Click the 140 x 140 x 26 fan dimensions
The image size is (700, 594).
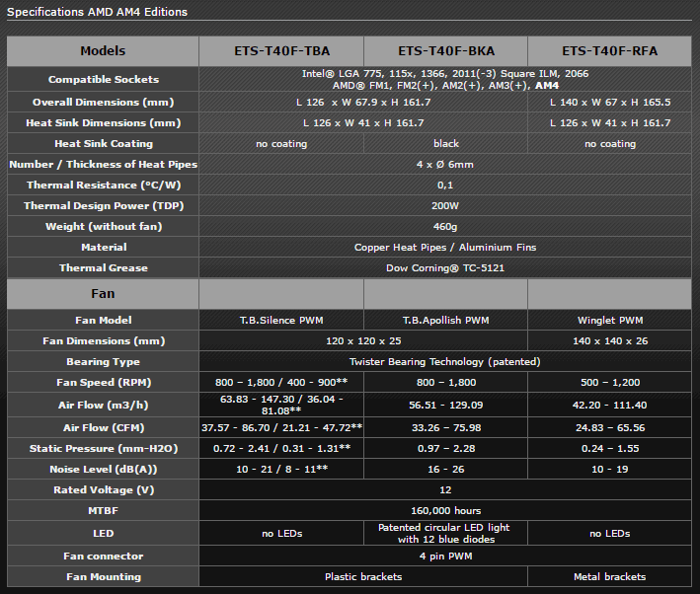coord(610,340)
